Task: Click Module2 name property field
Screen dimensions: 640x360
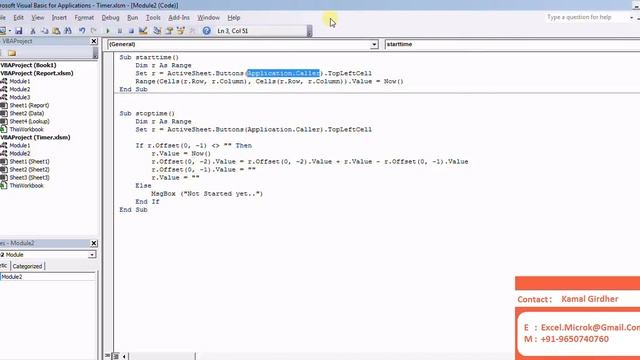Action: 48,277
